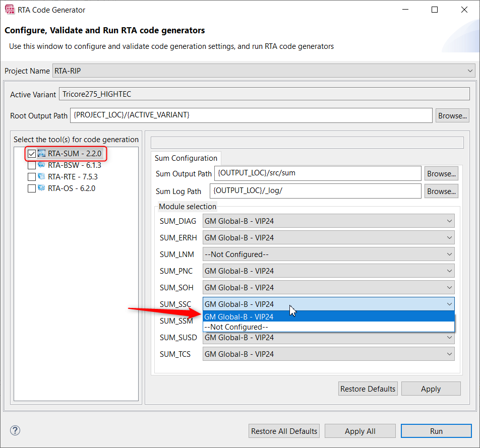The width and height of the screenshot is (480, 448).
Task: Open the Project Name dropdown
Action: pos(264,71)
